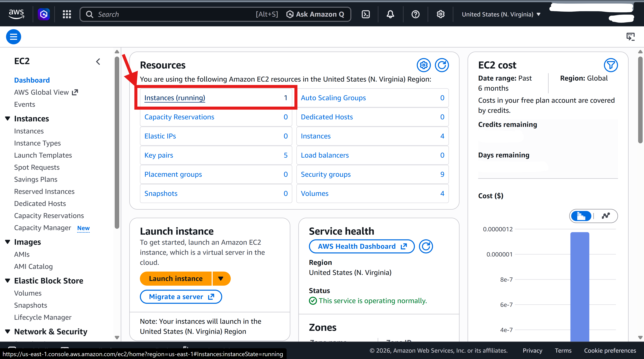
Task: Click the main page scrollbar thumb
Action: pos(640,100)
